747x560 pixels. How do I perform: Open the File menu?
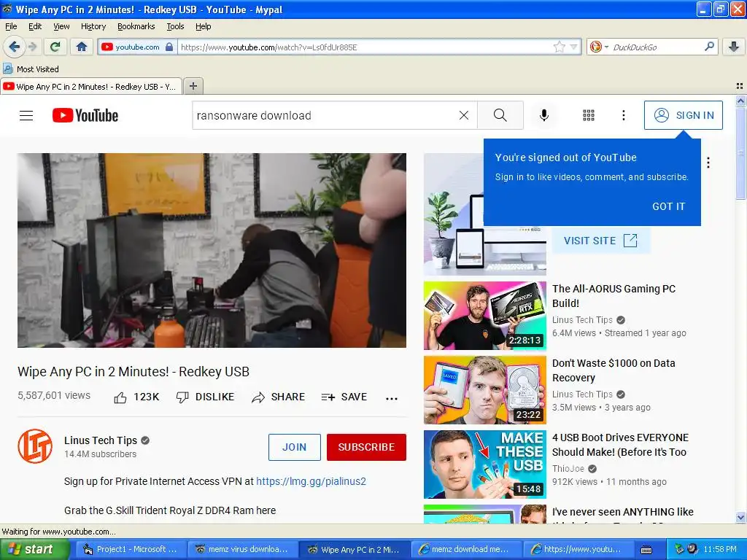tap(11, 26)
